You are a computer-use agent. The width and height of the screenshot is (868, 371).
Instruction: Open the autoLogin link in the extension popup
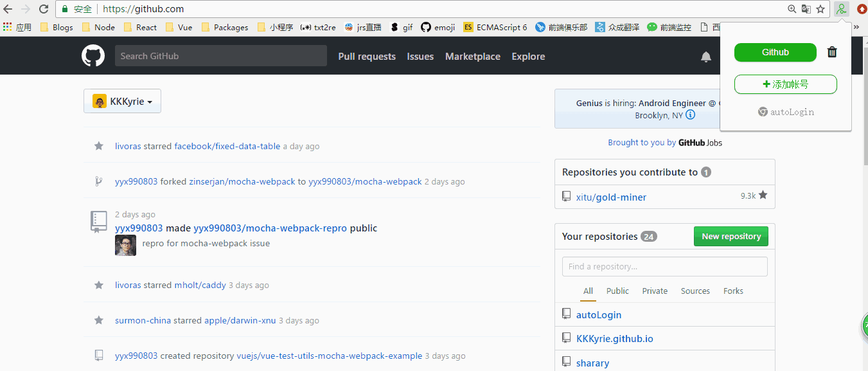786,112
